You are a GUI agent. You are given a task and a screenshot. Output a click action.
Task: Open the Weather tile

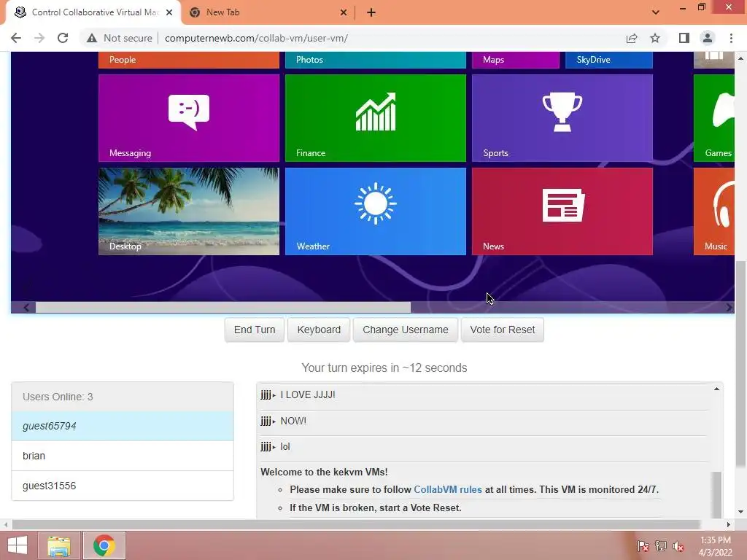coord(376,211)
